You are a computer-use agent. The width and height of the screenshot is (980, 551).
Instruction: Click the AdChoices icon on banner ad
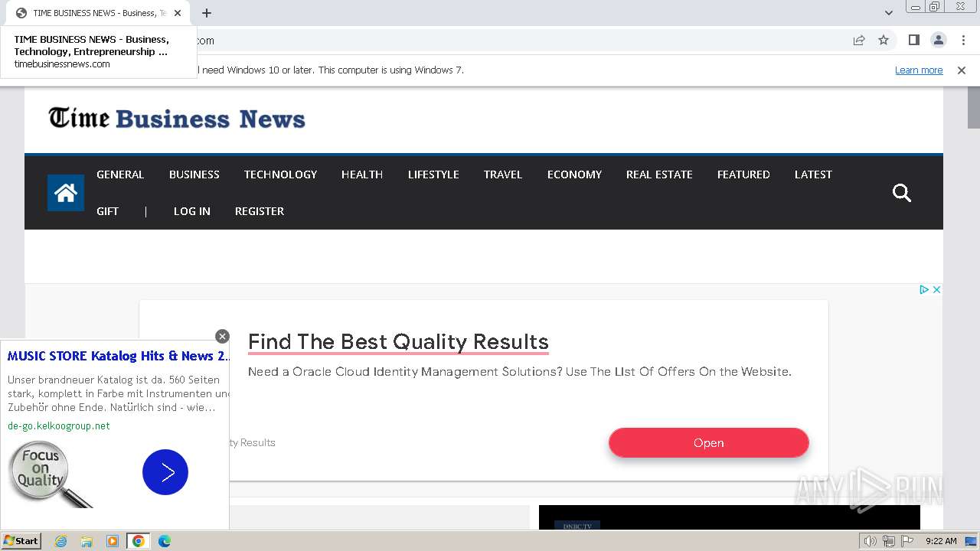pyautogui.click(x=924, y=289)
